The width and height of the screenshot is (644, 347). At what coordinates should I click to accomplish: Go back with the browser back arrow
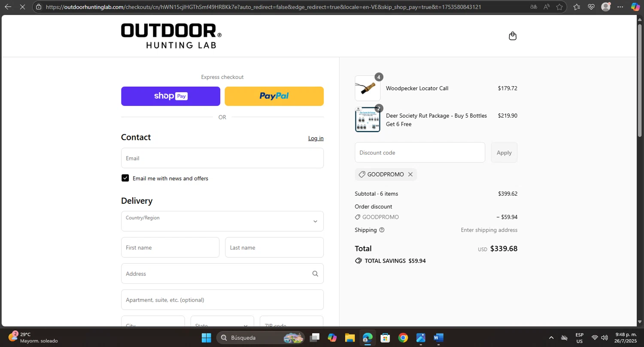(x=8, y=7)
